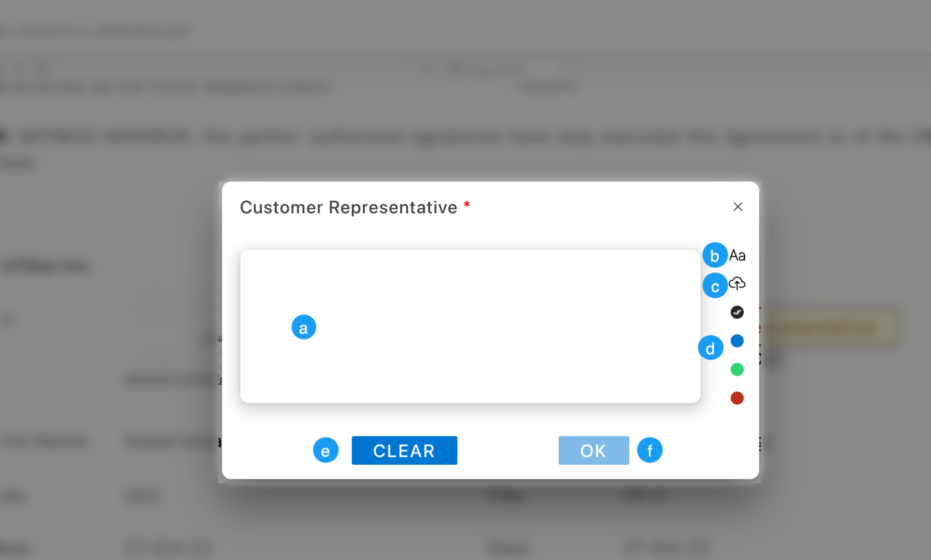Switch to typed signature with Aa icon
This screenshot has width=931, height=560.
point(737,255)
